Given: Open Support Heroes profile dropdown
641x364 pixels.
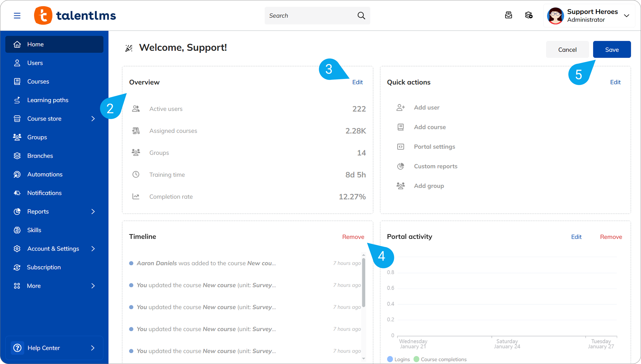Looking at the screenshot, I should coord(627,16).
